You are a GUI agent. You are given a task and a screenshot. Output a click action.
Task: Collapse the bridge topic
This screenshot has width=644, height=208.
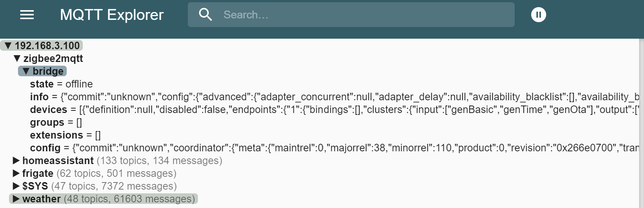(26, 71)
